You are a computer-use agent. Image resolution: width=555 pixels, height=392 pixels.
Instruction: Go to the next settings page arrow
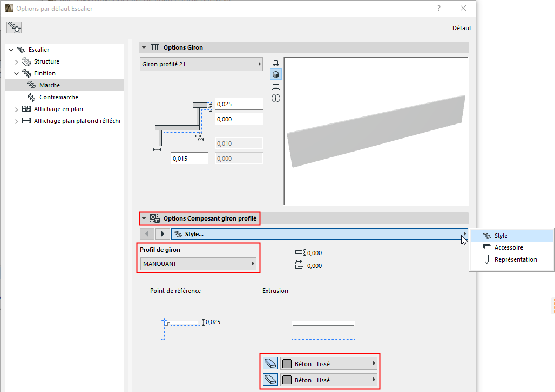[x=163, y=234]
